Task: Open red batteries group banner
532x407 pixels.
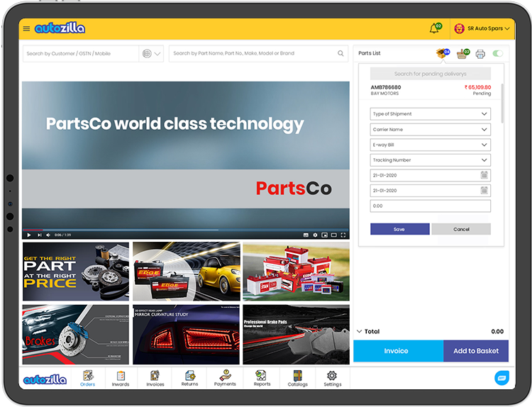Action: click(x=297, y=272)
